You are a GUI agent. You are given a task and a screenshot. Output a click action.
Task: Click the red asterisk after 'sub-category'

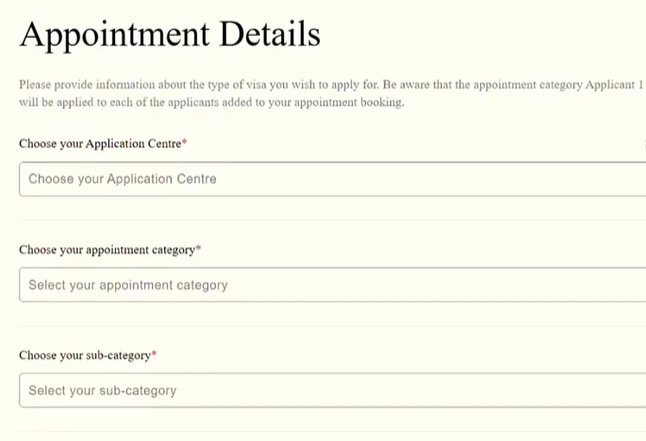coord(155,354)
